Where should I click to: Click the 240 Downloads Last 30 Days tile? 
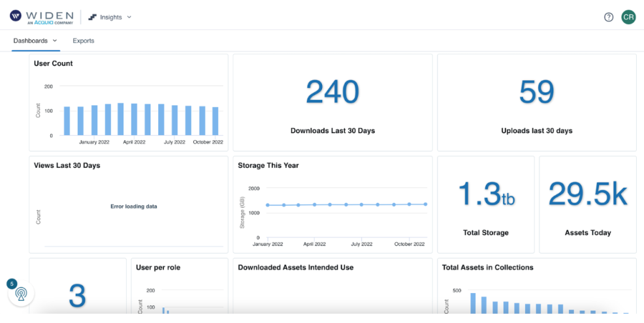[332, 102]
